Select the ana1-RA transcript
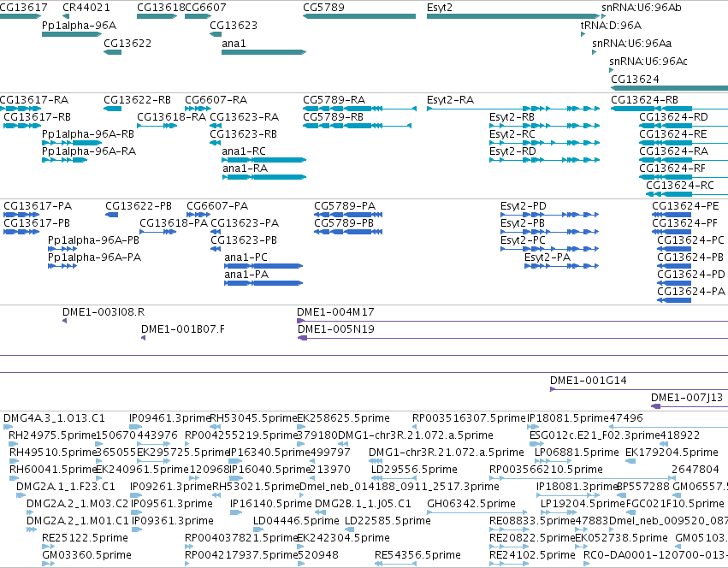 point(263,177)
